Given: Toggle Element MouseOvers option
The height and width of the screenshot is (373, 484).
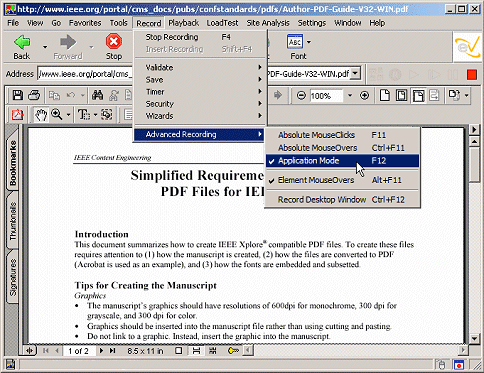Looking at the screenshot, I should coord(342,180).
